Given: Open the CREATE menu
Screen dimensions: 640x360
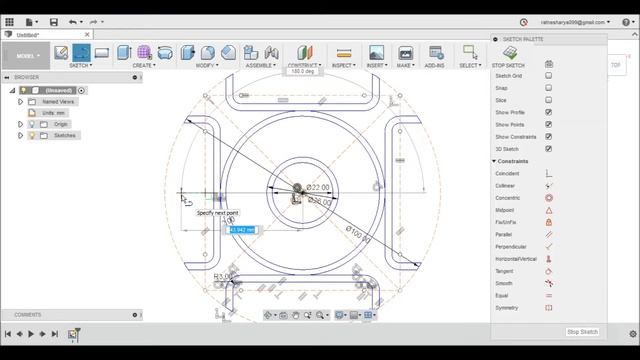Looking at the screenshot, I should point(144,65).
